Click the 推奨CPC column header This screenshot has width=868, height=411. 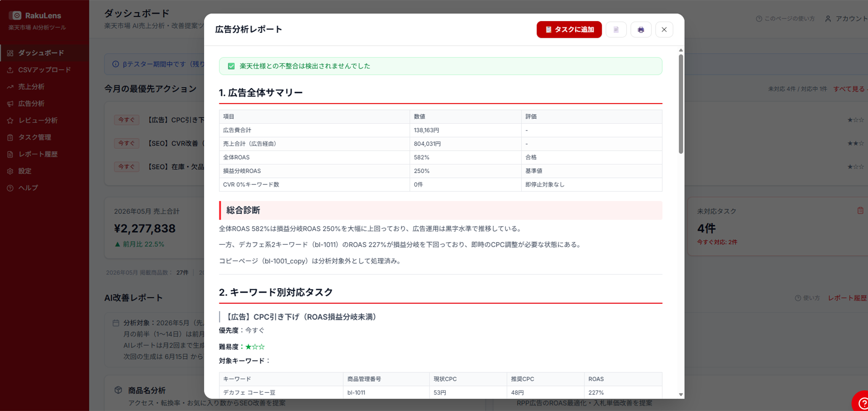tap(545, 379)
